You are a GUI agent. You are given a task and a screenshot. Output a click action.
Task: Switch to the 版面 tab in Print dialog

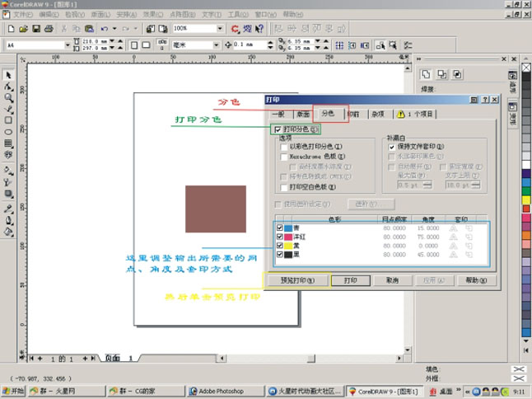pyautogui.click(x=303, y=114)
